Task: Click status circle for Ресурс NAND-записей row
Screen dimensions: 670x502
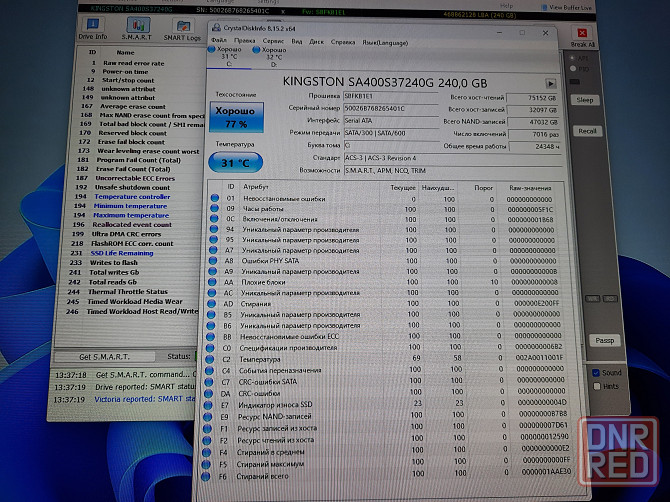Action: click(207, 417)
